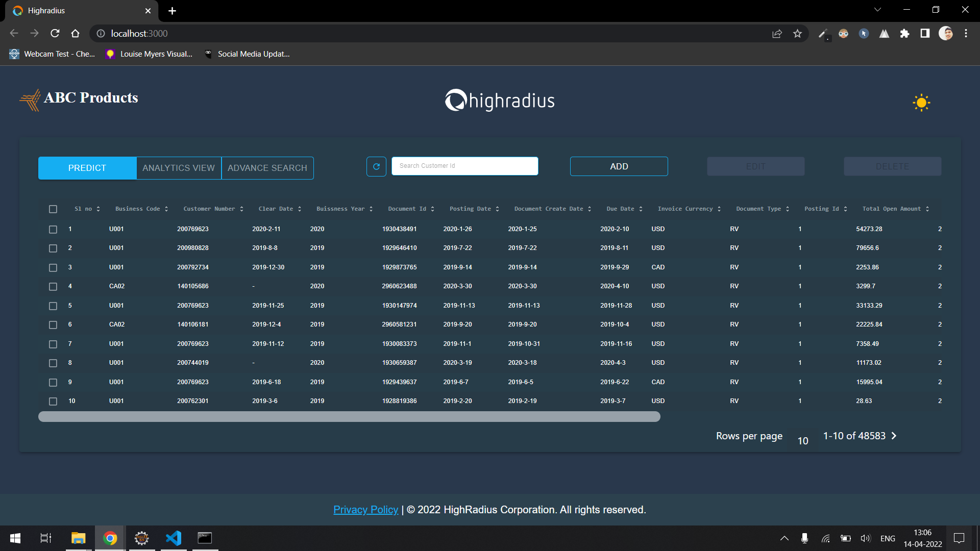Click the ADD button
This screenshot has height=551, width=980.
point(619,166)
